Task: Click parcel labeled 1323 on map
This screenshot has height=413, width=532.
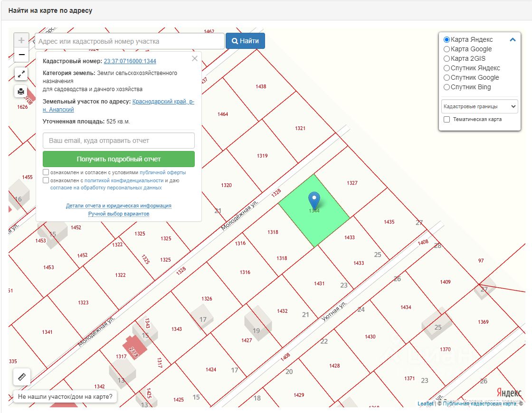Action: click(83, 302)
